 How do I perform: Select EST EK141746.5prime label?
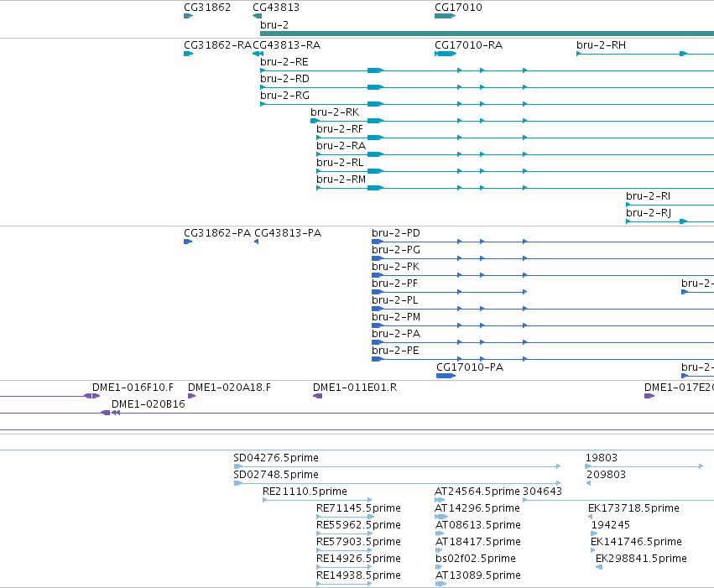pyautogui.click(x=636, y=542)
